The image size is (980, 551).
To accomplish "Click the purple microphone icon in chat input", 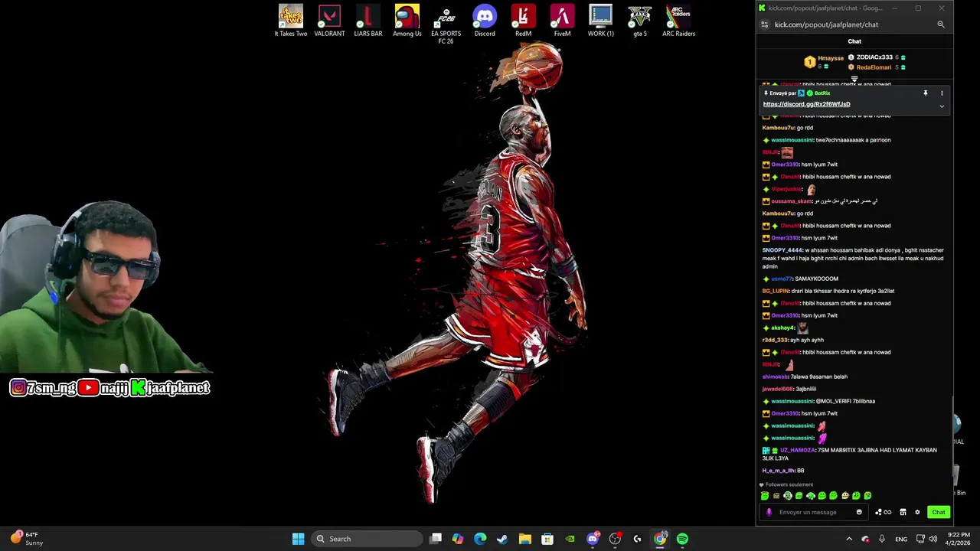I will (769, 512).
